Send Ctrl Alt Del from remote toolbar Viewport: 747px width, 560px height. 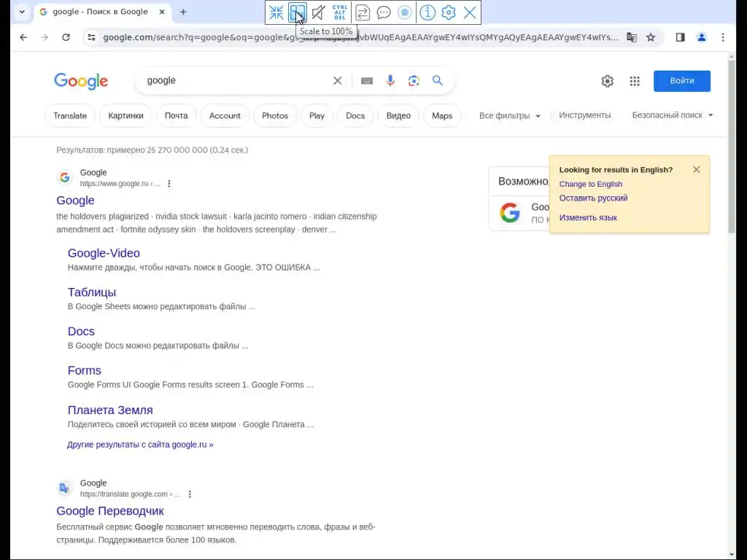click(340, 12)
